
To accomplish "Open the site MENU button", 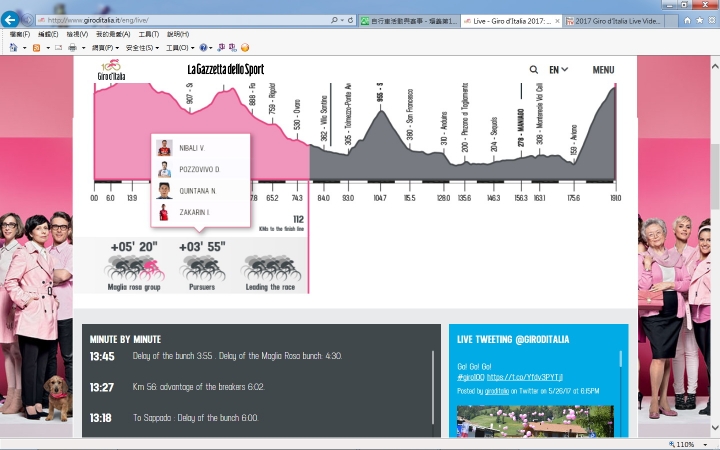I will 603,70.
